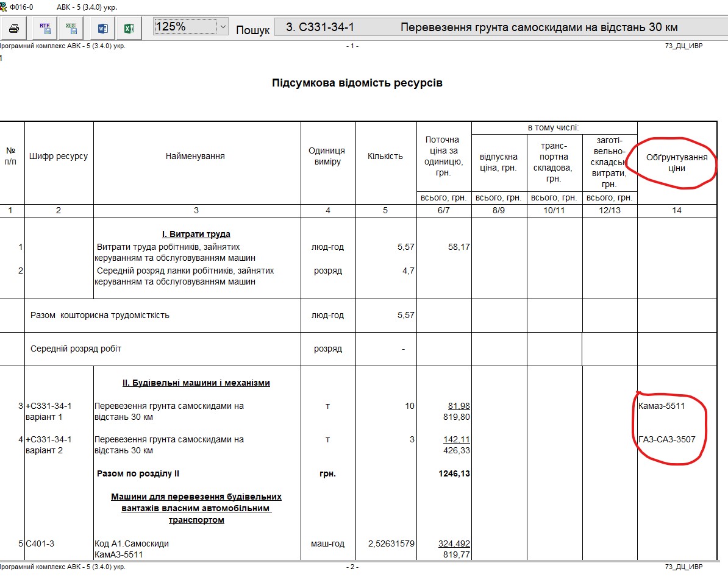Click column header Шифр ресурсу
Viewport: 728px width, 577px height.
[x=59, y=157]
